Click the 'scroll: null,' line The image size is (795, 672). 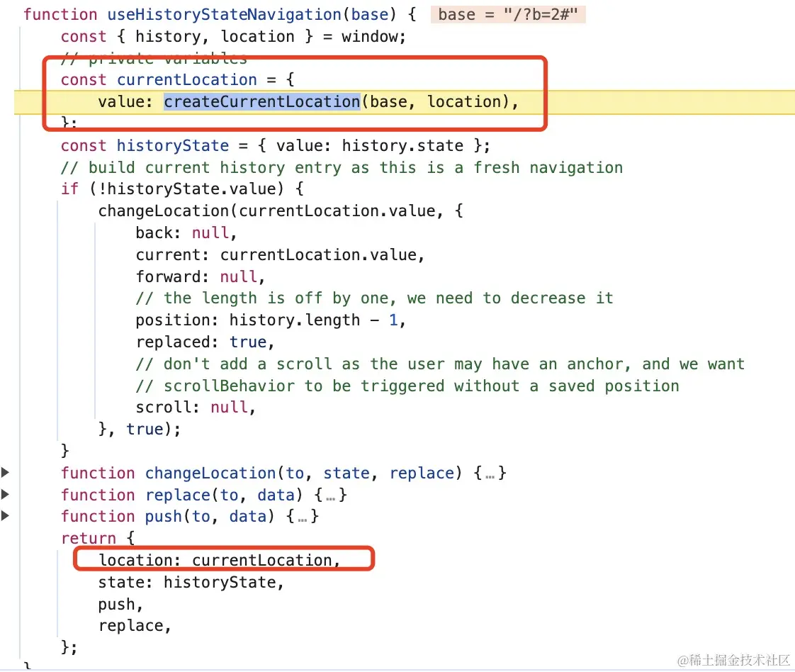[x=196, y=408]
